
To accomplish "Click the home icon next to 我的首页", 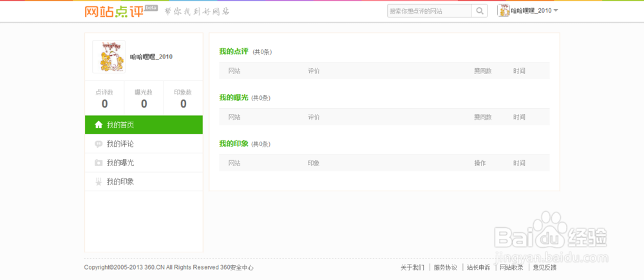I will 99,125.
